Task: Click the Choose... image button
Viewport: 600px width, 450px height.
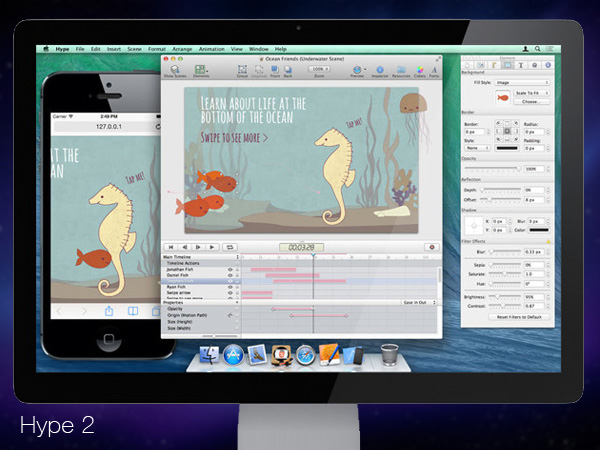Action: pyautogui.click(x=531, y=101)
